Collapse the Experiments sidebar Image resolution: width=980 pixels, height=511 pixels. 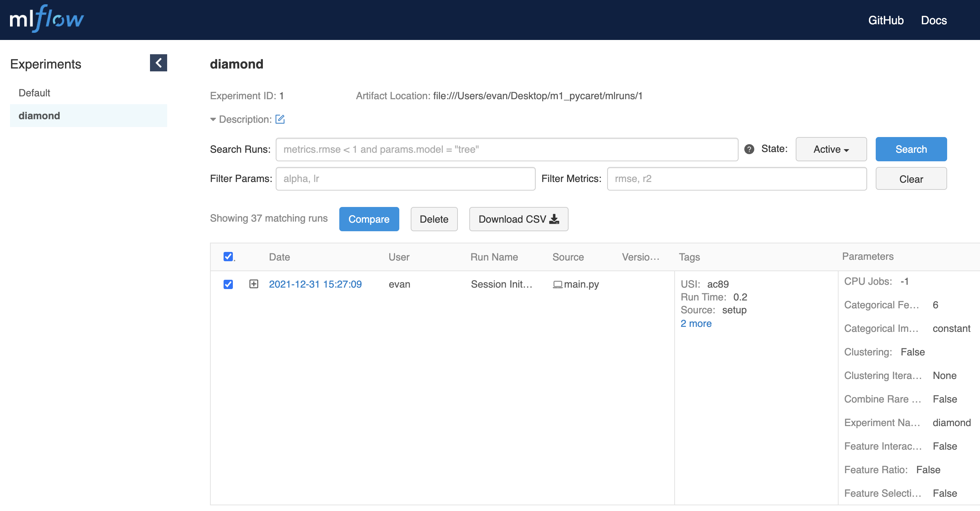coord(158,63)
